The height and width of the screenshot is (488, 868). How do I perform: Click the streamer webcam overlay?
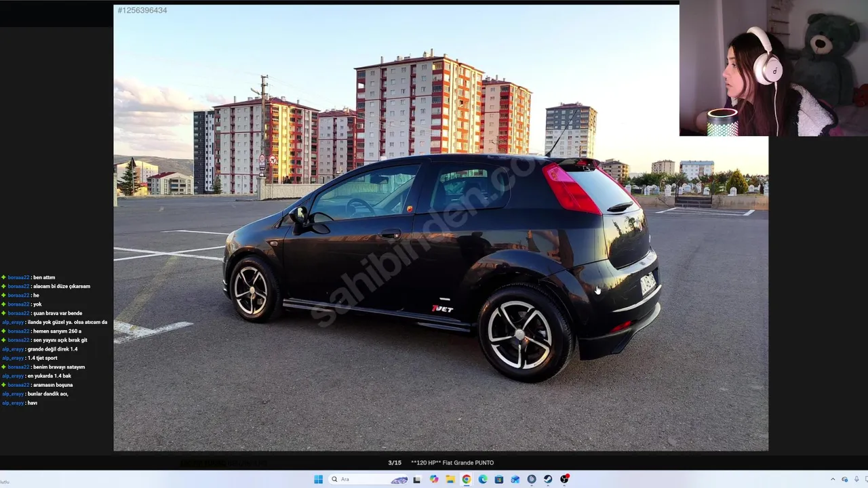[x=774, y=68]
